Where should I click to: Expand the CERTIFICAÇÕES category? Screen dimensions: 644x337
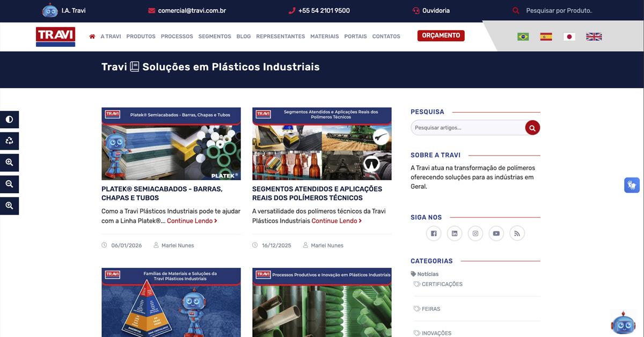441,284
